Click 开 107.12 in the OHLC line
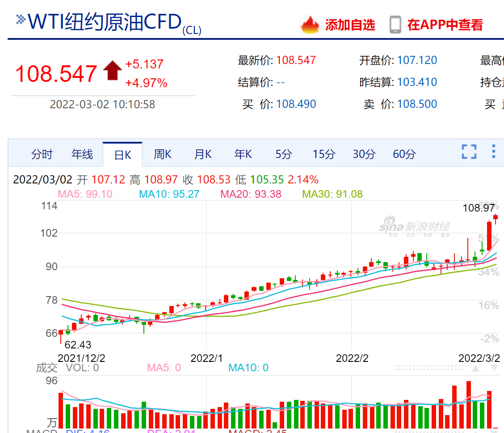This screenshot has height=433, width=504. pos(101,179)
